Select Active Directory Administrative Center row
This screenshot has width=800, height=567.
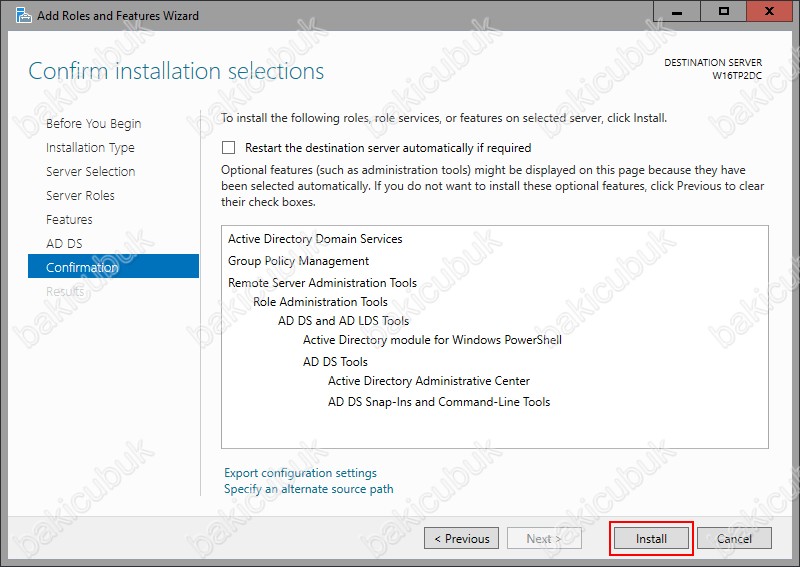[429, 381]
